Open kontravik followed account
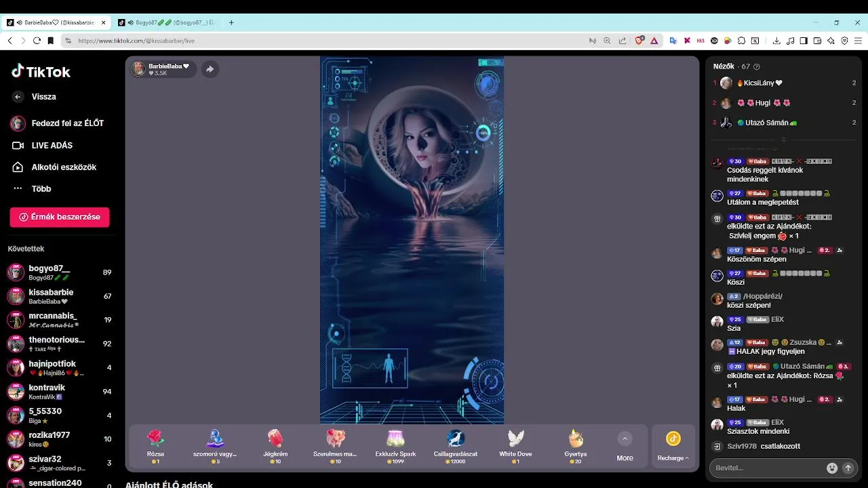The width and height of the screenshot is (868, 488). pos(60,391)
